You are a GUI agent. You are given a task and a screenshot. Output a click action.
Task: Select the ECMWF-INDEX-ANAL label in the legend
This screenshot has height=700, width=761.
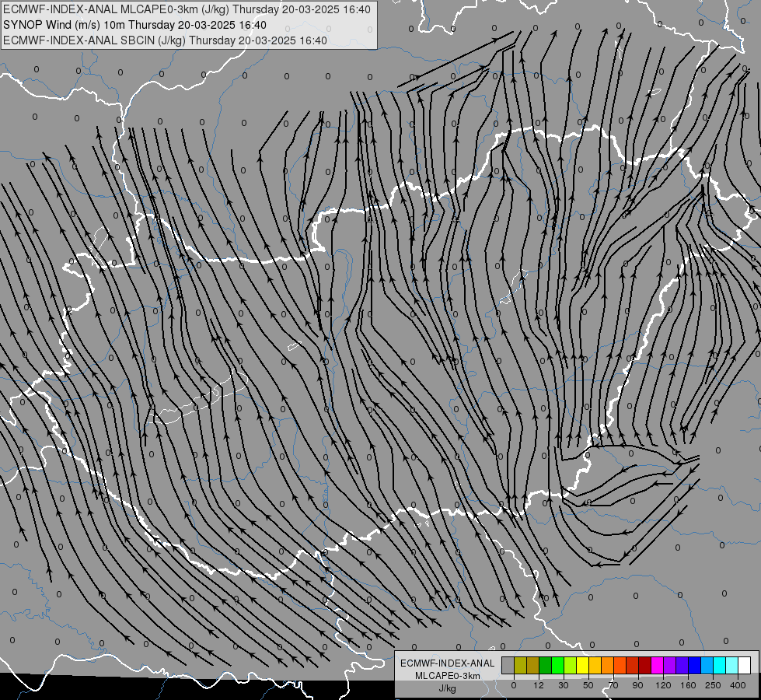coord(448,663)
